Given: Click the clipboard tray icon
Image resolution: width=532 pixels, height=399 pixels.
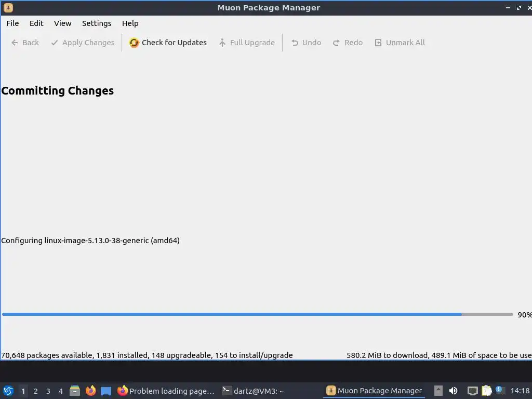Looking at the screenshot, I should [486, 391].
